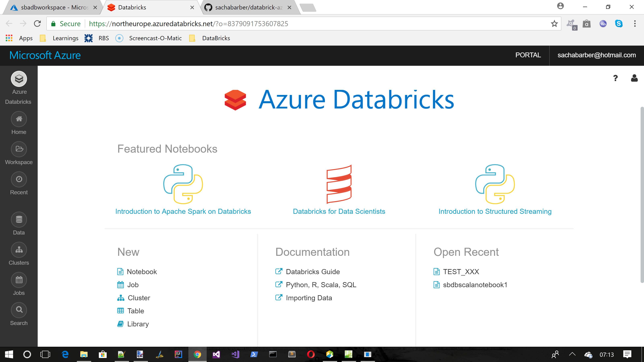The image size is (644, 362).
Task: Click the browser Reload button
Action: (x=37, y=24)
